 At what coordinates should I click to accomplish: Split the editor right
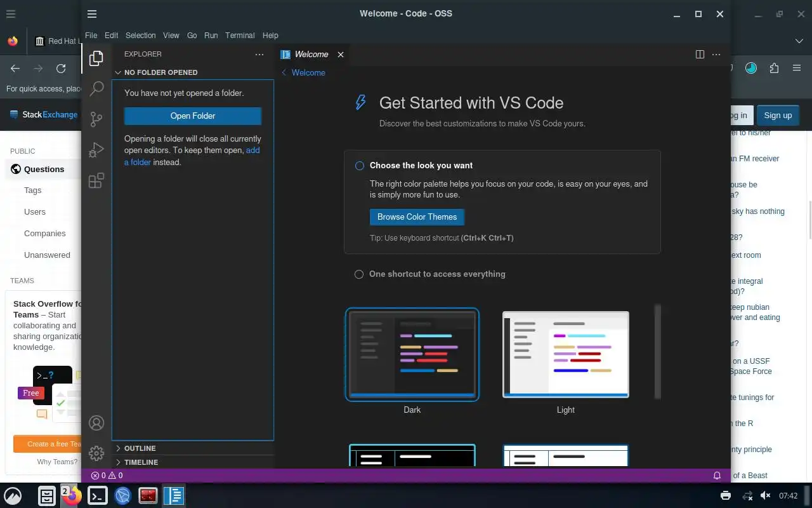pos(700,55)
